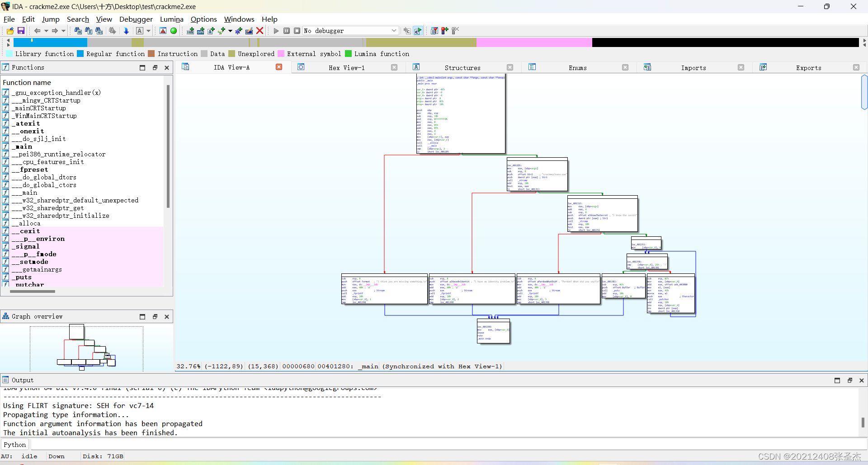The image size is (868, 465).
Task: Open the File menu
Action: (x=9, y=19)
